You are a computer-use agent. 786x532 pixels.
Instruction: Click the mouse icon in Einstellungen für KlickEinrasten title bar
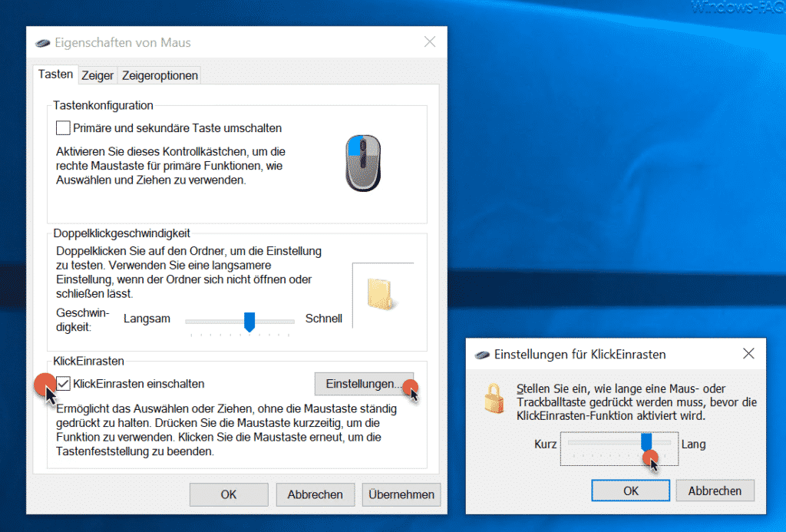pos(482,355)
